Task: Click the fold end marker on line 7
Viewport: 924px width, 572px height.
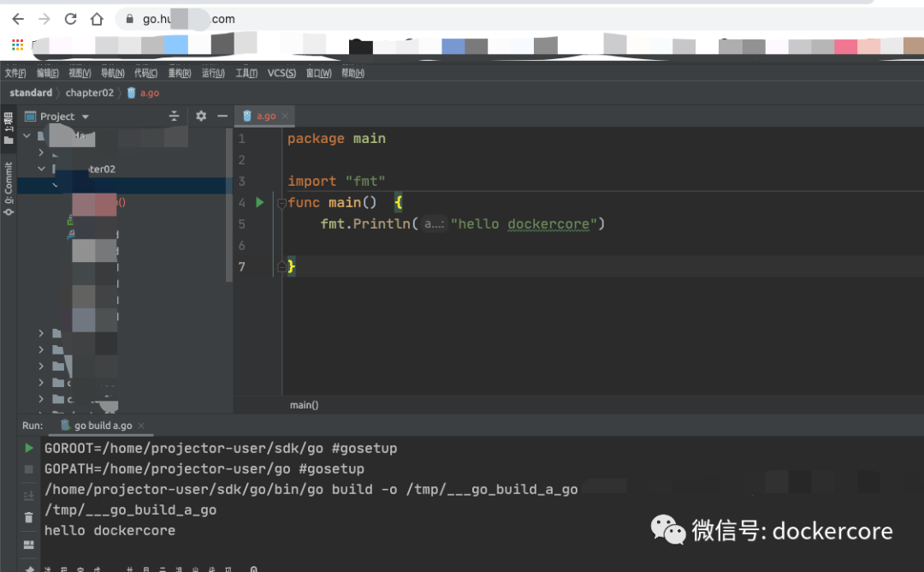Action: (x=281, y=266)
